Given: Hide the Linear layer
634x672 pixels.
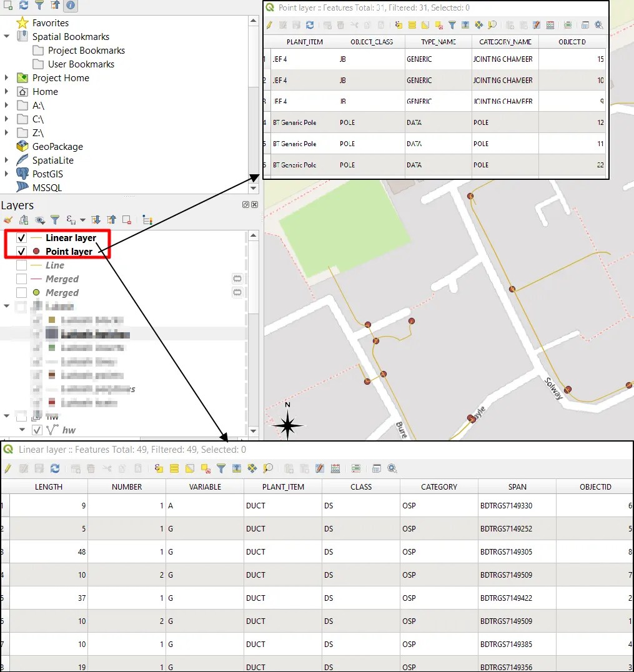Looking at the screenshot, I should click(21, 238).
